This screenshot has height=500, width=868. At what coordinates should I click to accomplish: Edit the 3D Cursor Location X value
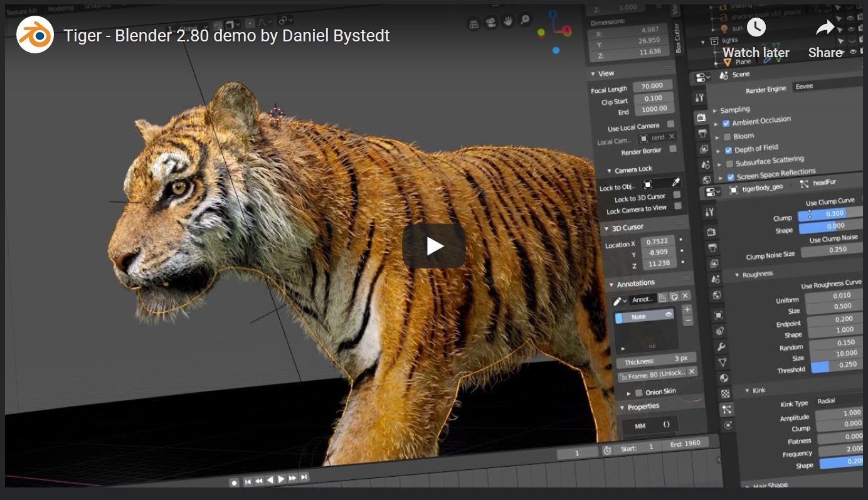pyautogui.click(x=657, y=242)
